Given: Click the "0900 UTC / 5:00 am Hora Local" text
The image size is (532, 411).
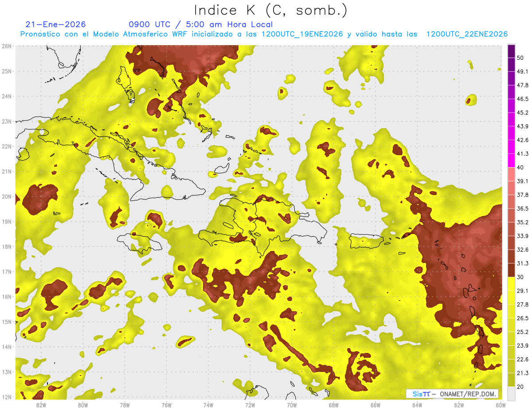Looking at the screenshot, I should point(200,24).
